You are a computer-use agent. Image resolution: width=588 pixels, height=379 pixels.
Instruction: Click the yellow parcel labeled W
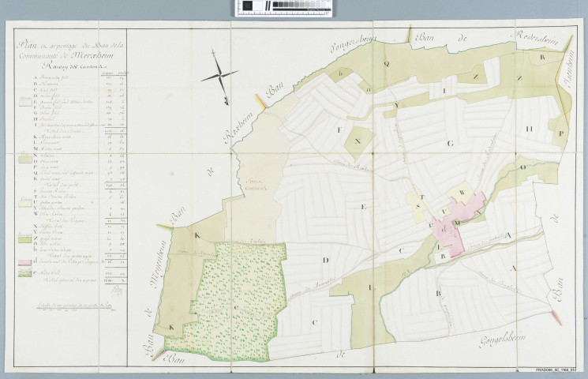click(x=461, y=193)
